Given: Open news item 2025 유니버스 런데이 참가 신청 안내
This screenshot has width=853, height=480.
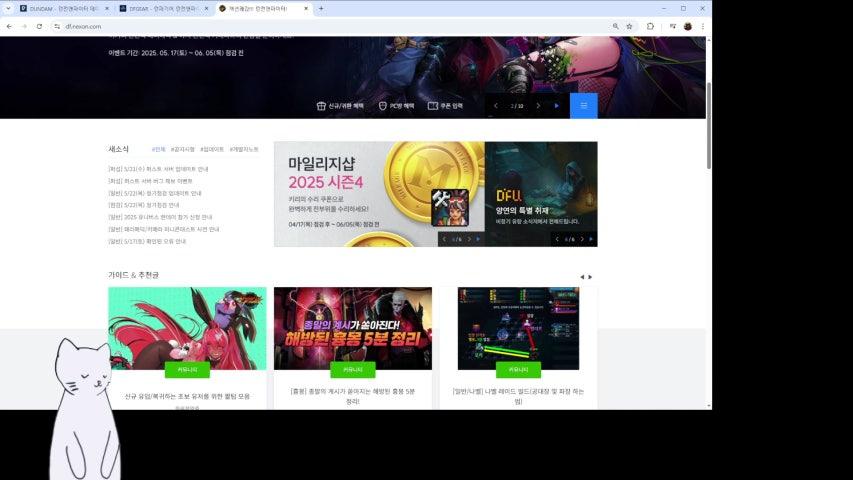Looking at the screenshot, I should 160,217.
